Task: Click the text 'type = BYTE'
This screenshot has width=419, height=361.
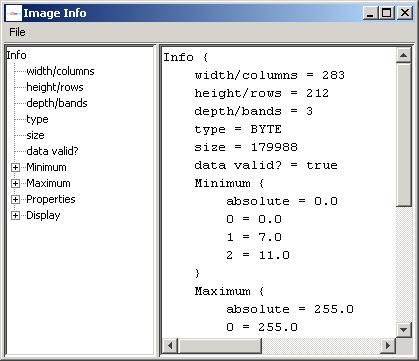Action: tap(238, 129)
